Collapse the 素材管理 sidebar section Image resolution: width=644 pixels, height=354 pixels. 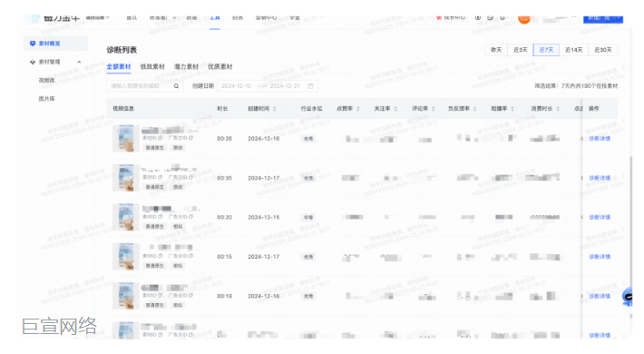coord(79,62)
